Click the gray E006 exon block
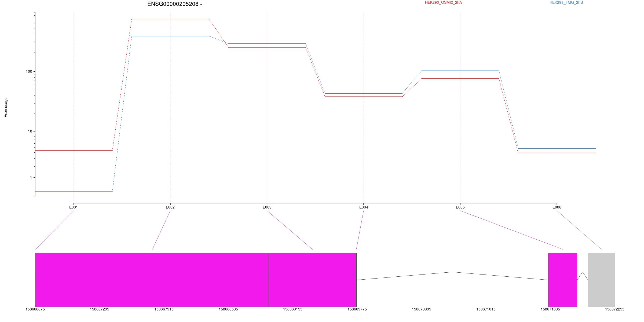 601,280
